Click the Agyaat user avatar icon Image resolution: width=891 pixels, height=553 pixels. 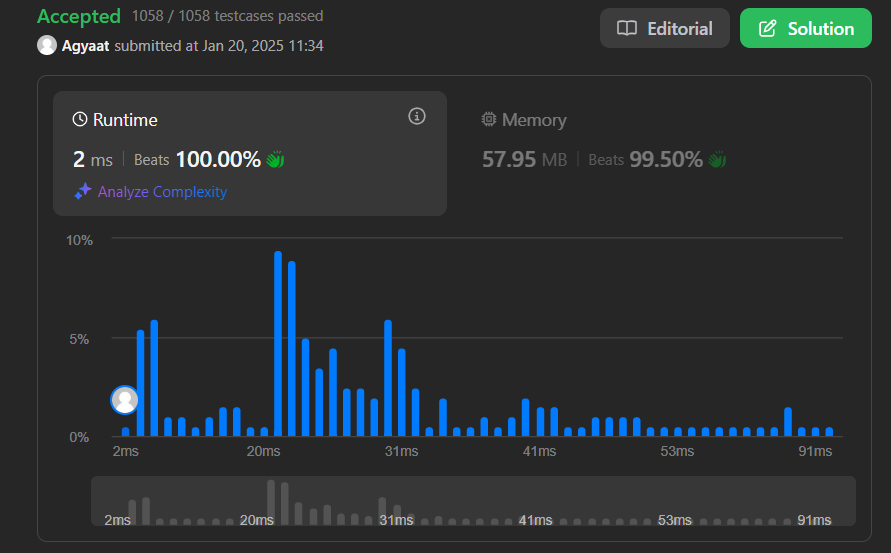point(47,45)
